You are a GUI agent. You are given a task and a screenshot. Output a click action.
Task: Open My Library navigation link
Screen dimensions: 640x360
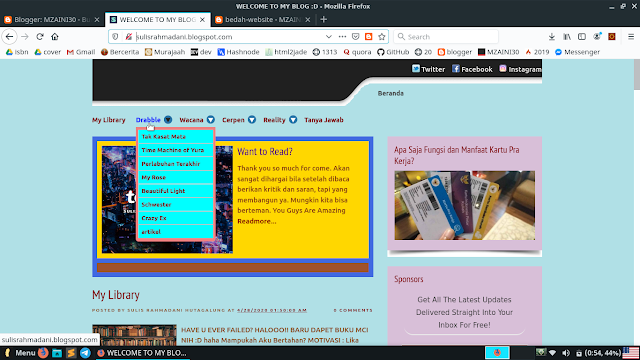coord(109,120)
